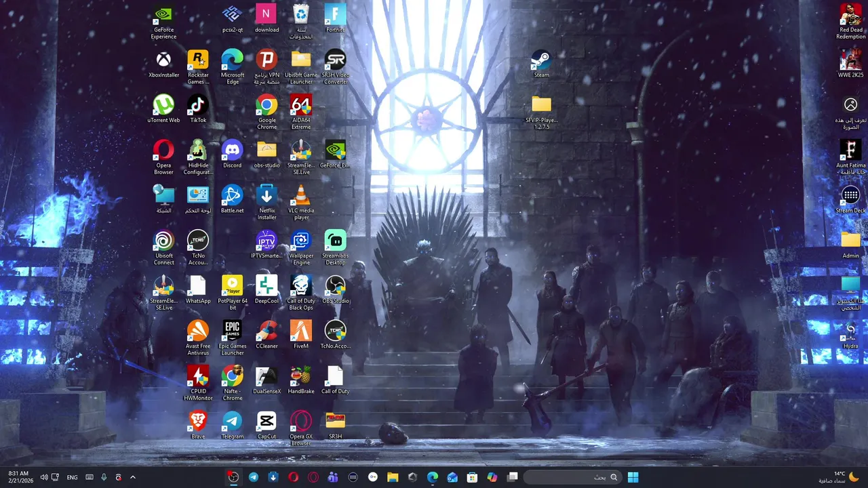868x488 pixels.
Task: Select the WWE 2K25 desktop icon
Action: coord(850,64)
